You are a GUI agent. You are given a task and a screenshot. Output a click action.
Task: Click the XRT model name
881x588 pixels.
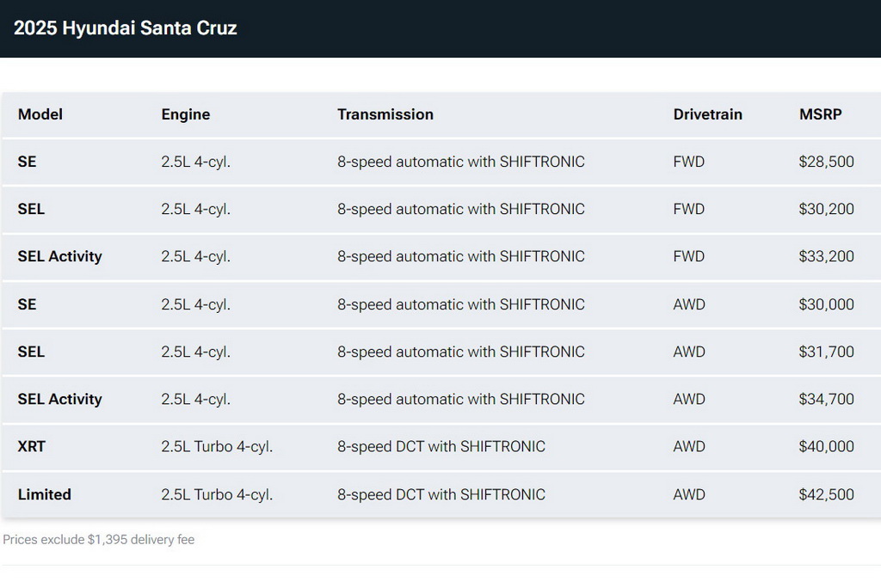(x=32, y=446)
